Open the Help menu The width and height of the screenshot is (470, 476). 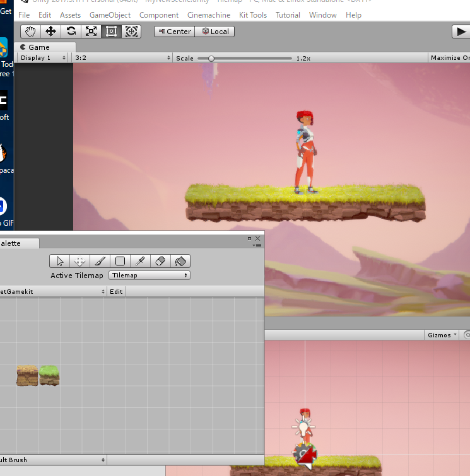353,15
